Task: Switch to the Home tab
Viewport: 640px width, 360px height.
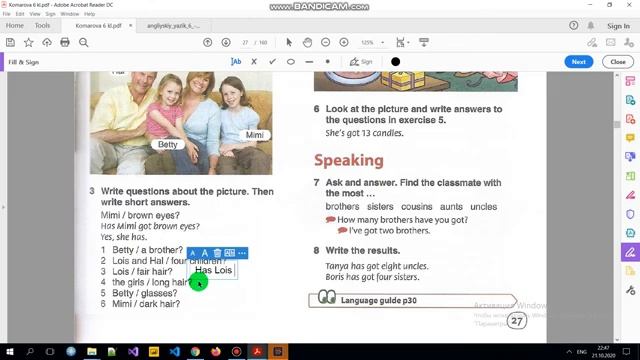Action: tap(15, 25)
